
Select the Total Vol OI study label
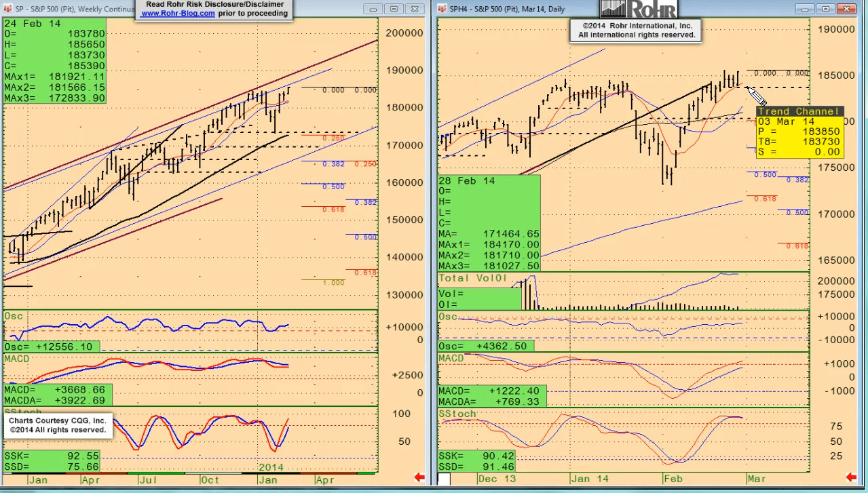[x=472, y=278]
